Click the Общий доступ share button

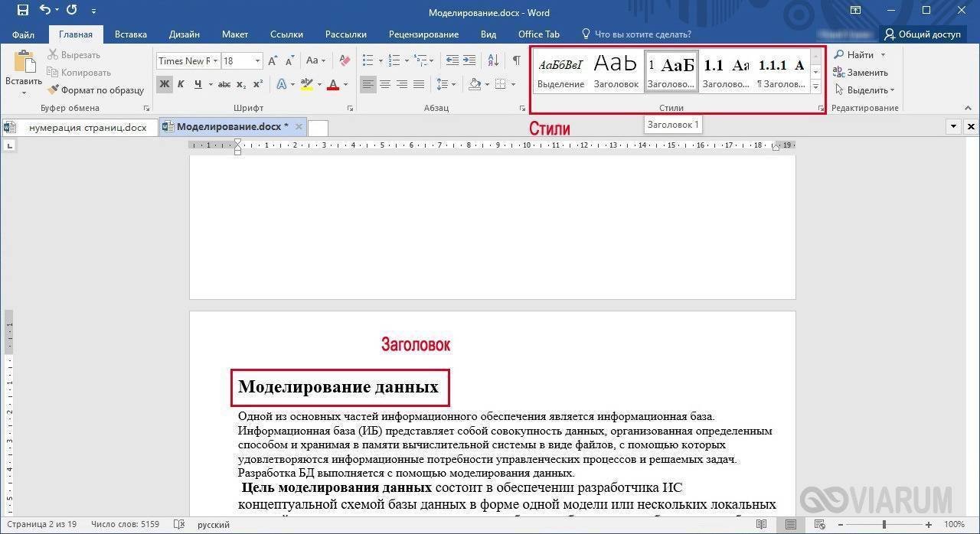[922, 34]
